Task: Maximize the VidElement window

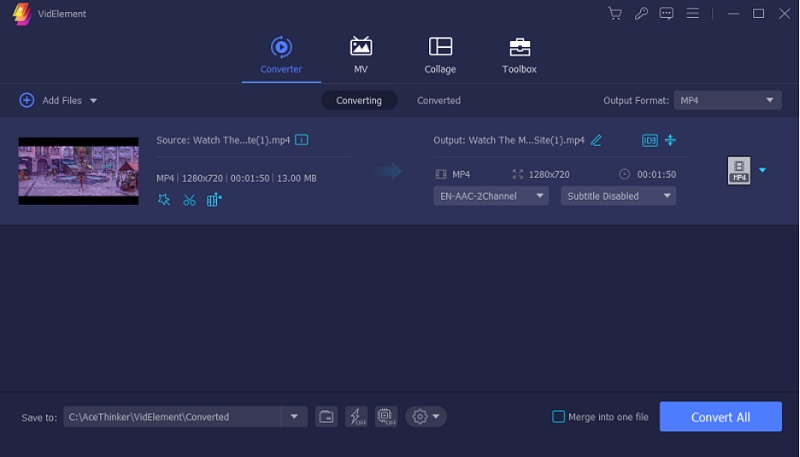Action: (759, 14)
